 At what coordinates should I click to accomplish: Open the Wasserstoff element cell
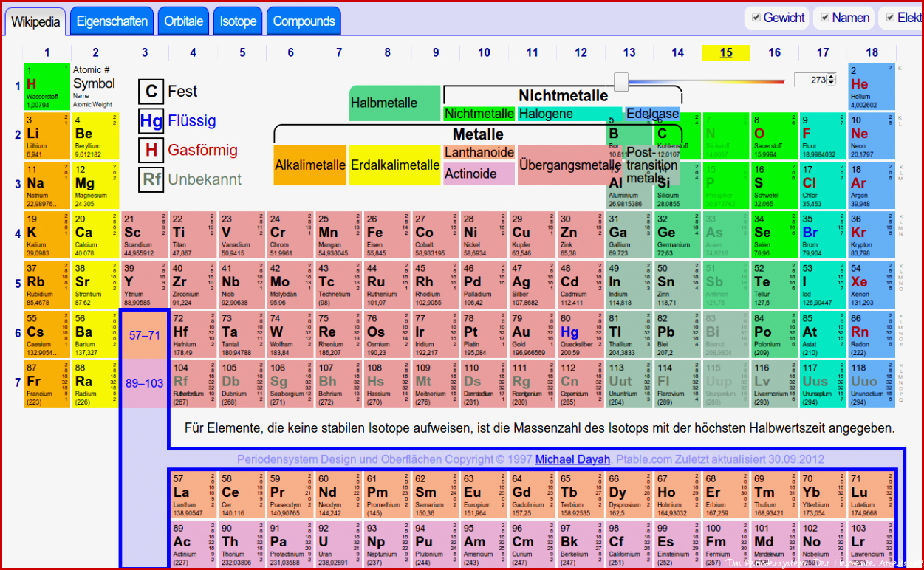coord(47,87)
